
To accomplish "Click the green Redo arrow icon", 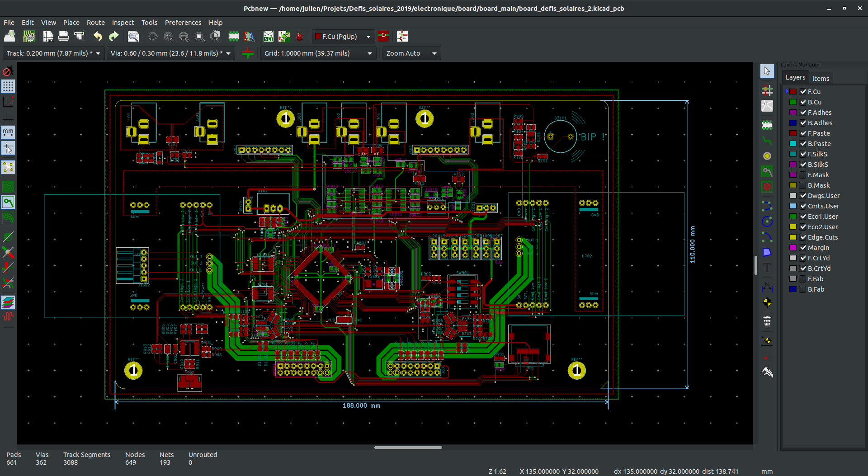I will [113, 36].
